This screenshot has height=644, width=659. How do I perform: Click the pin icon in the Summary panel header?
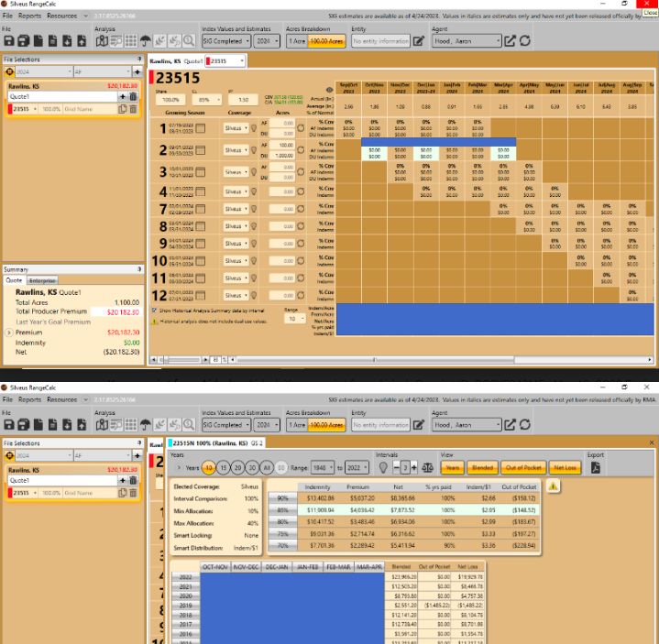(x=138, y=269)
